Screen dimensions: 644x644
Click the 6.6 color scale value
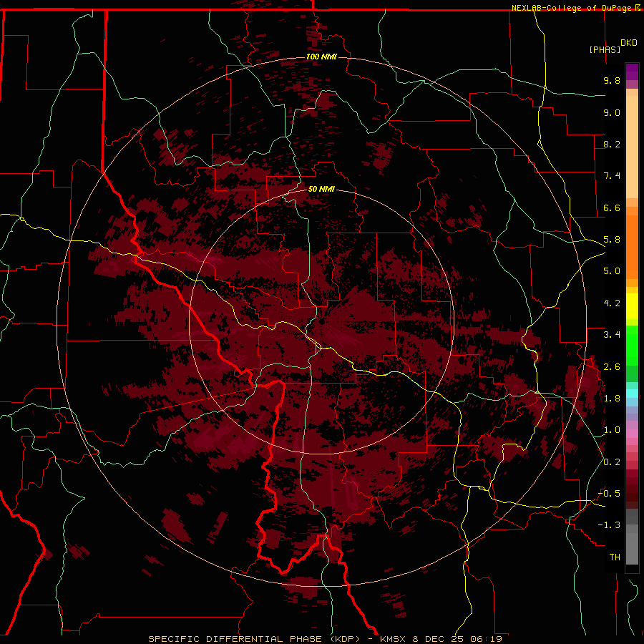612,208
